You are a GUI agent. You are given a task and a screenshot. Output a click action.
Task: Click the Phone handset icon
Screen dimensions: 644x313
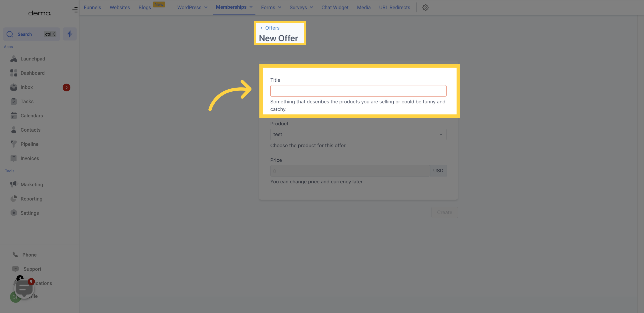(x=15, y=255)
